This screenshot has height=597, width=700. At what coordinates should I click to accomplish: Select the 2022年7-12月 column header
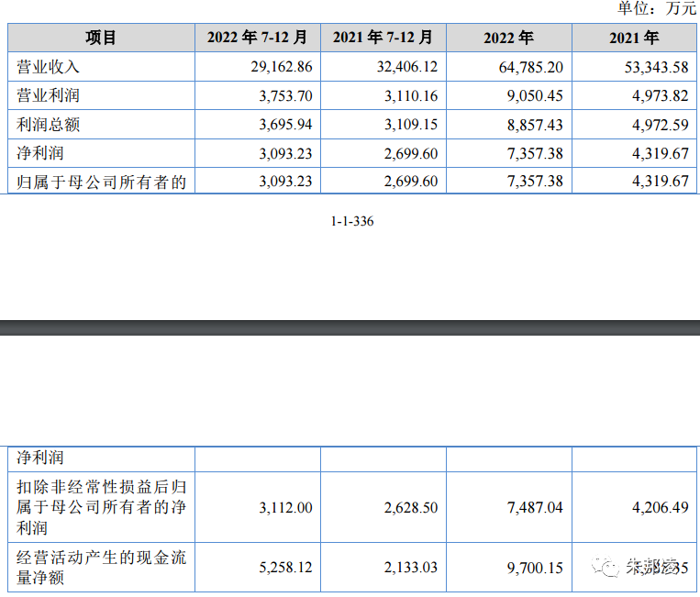click(x=257, y=38)
